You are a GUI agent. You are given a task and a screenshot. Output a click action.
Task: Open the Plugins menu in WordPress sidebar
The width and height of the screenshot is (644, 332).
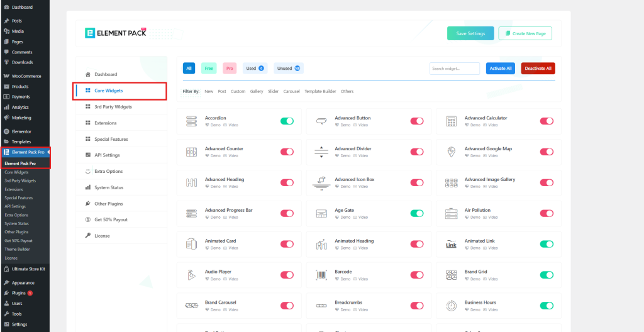[x=19, y=293]
